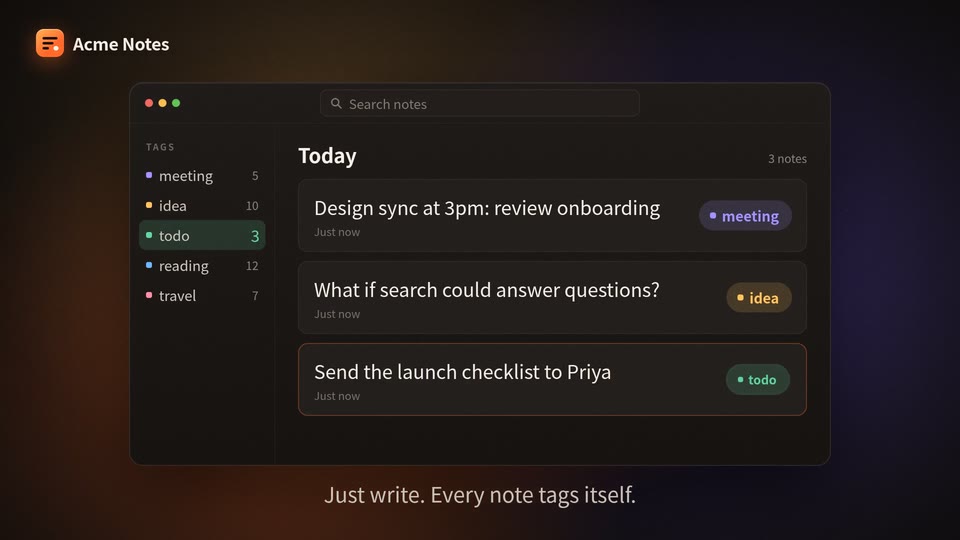This screenshot has width=960, height=540.
Task: Select the idea tag in sidebar
Action: (x=202, y=206)
